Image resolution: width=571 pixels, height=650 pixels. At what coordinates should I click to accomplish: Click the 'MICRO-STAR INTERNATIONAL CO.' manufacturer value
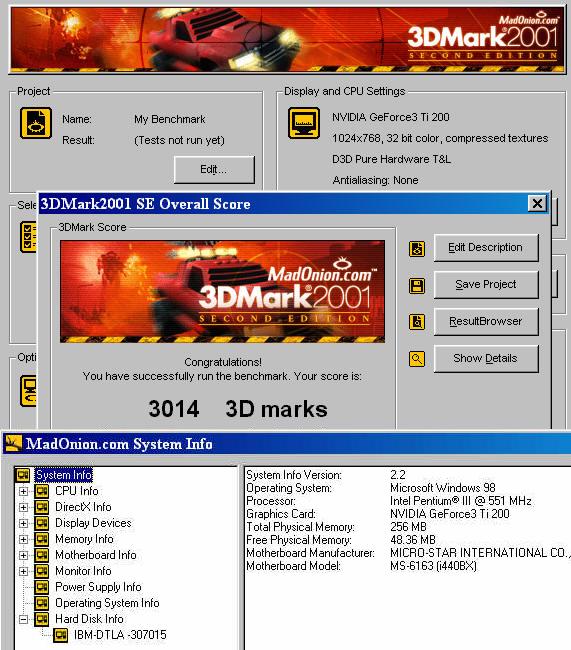click(480, 553)
